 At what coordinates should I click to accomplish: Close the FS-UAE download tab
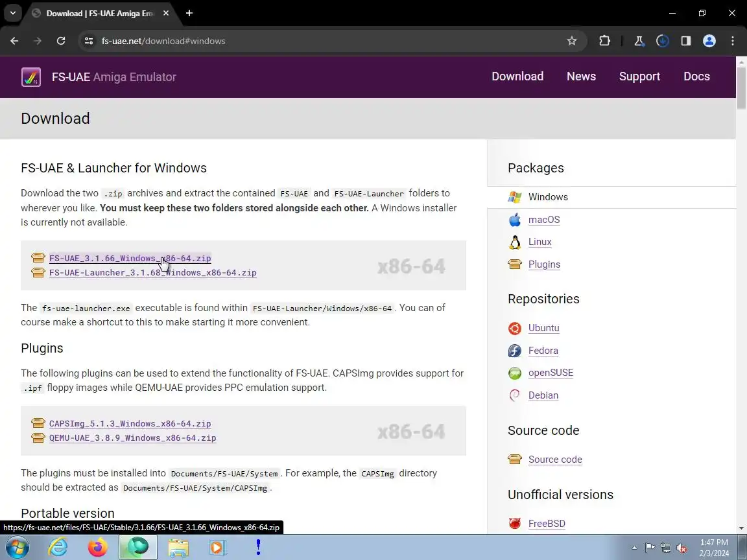(x=166, y=14)
